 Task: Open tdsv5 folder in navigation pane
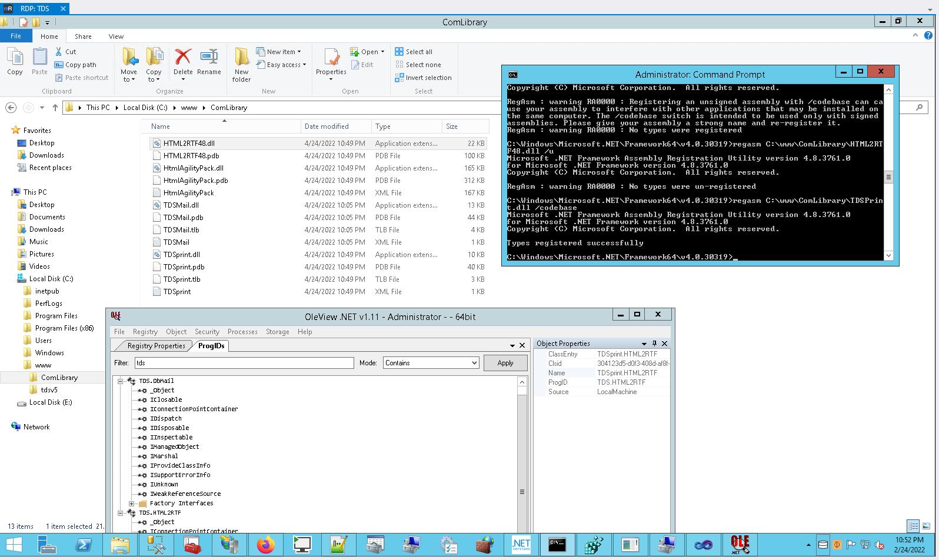coord(49,390)
